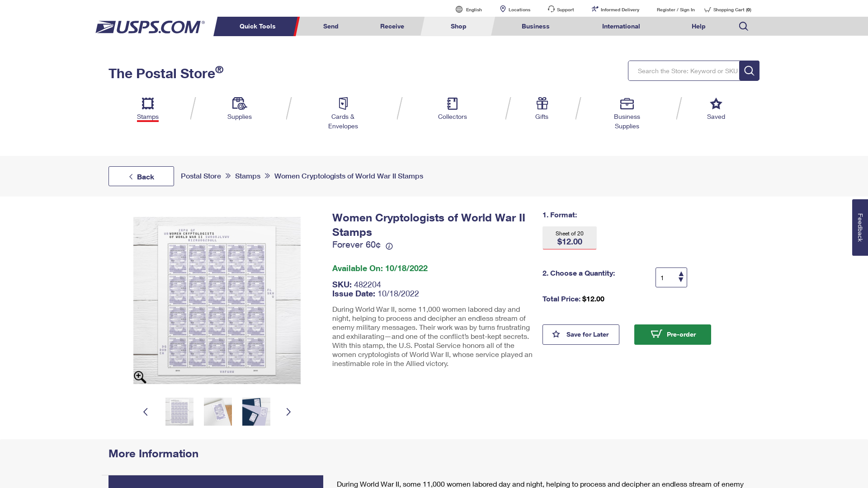Open the Business Supplies briefcase icon

pos(627,103)
